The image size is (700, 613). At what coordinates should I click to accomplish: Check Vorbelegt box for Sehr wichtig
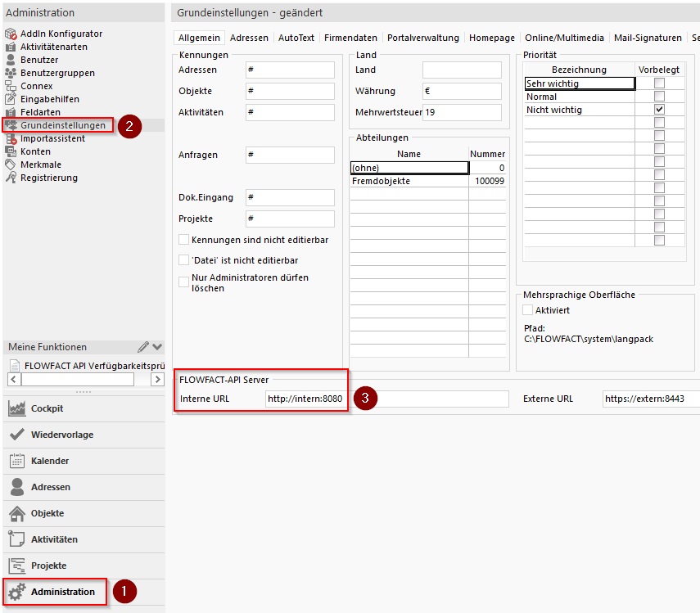[659, 83]
